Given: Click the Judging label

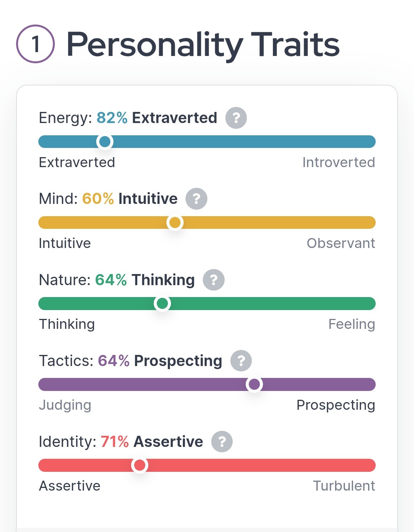Looking at the screenshot, I should click(65, 406).
